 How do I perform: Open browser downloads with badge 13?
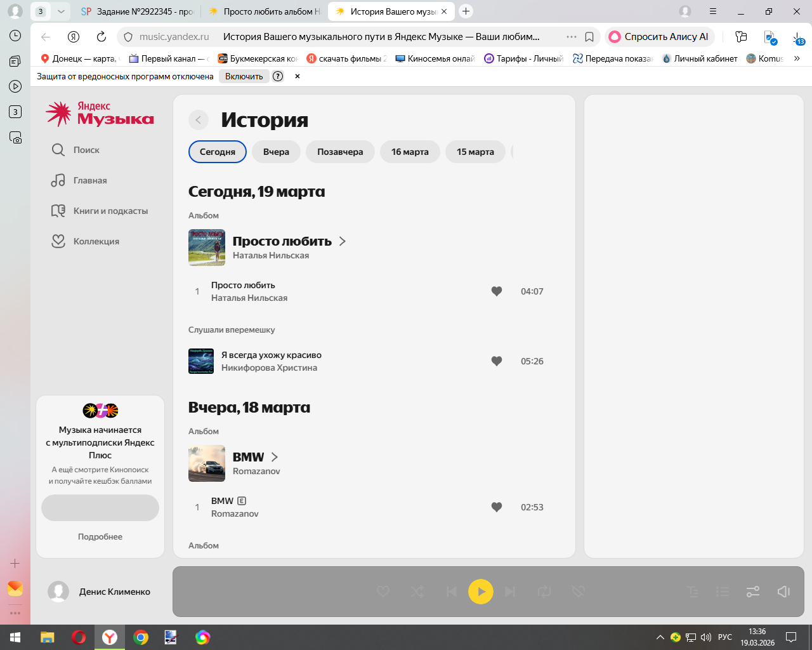point(798,37)
